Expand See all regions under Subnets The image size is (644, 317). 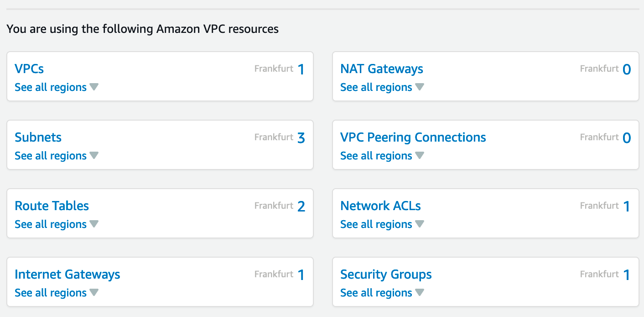(x=56, y=156)
